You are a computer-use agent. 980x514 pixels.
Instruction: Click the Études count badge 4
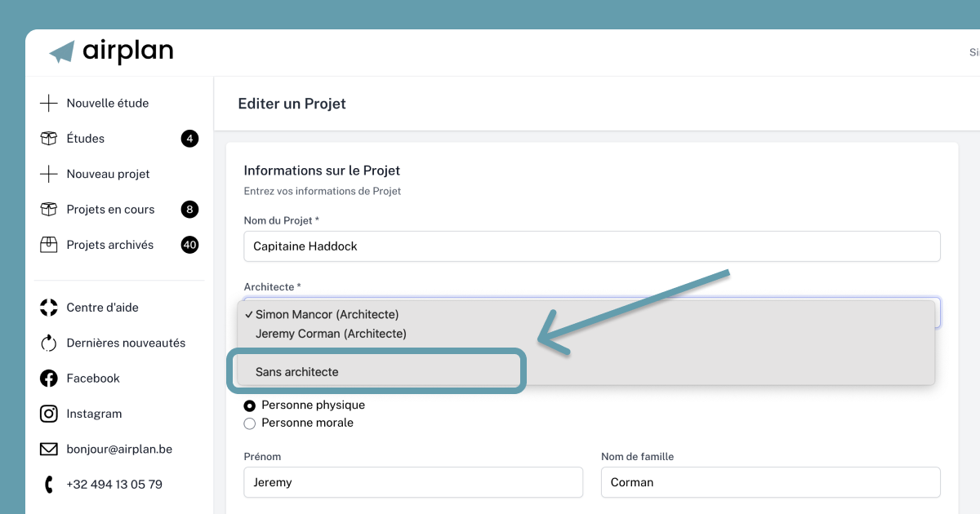(189, 139)
